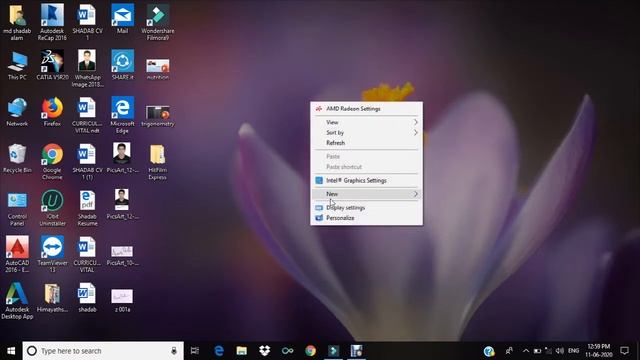Select the Network desktop icon
The width and height of the screenshot is (640, 360).
click(x=17, y=112)
